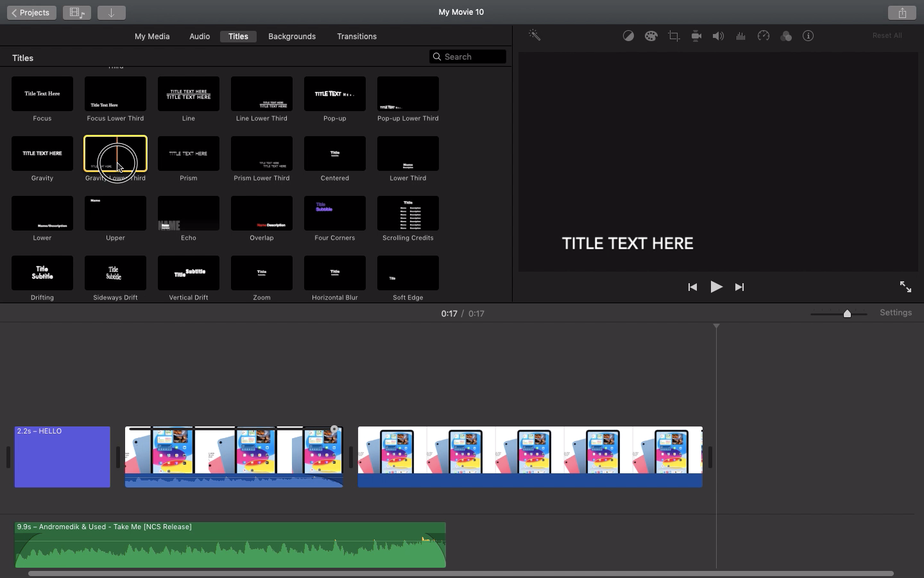Select Gravity Lower Third title thumbnail
The height and width of the screenshot is (578, 924).
click(116, 153)
